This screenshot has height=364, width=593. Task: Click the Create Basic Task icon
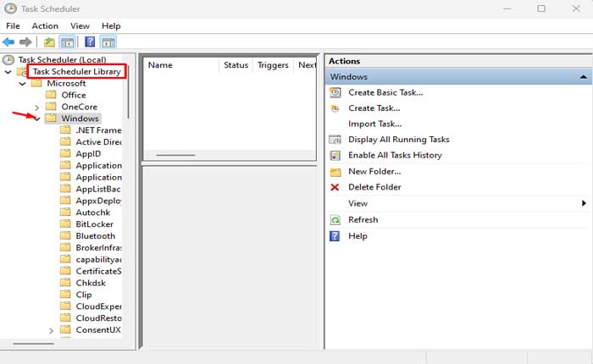click(335, 92)
